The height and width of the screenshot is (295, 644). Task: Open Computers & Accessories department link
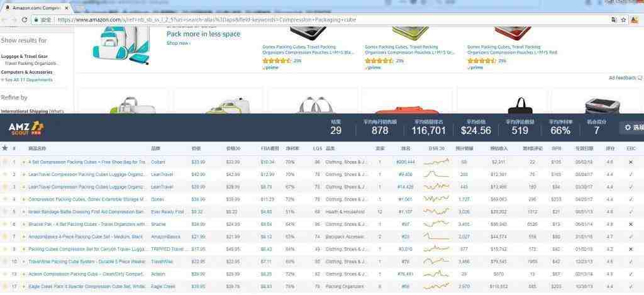coord(26,72)
